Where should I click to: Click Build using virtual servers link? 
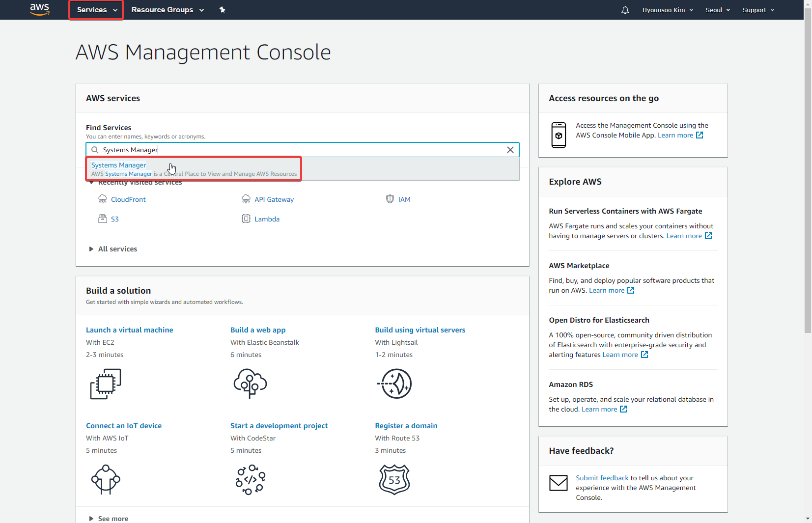pyautogui.click(x=420, y=330)
